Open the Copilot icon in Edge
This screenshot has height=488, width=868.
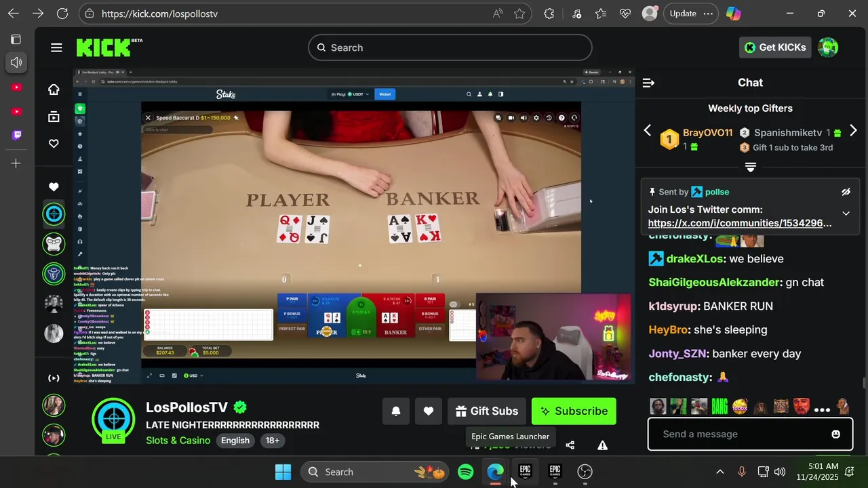pyautogui.click(x=733, y=14)
